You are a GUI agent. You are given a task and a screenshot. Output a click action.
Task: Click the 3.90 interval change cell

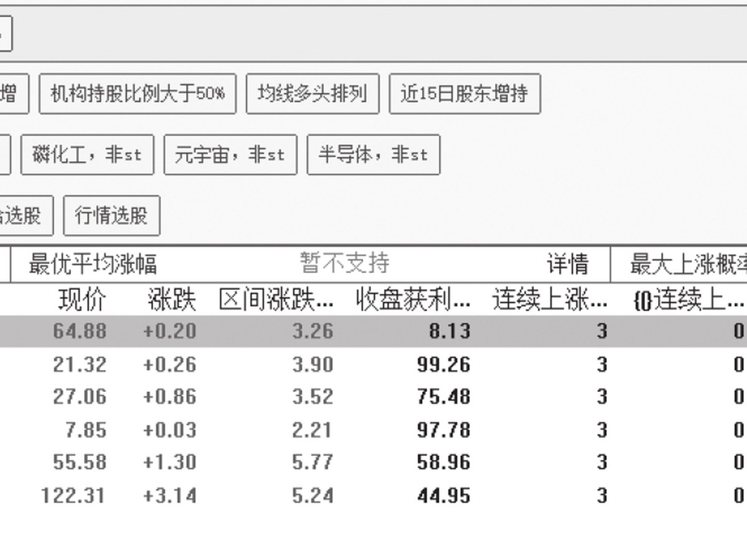tap(313, 364)
